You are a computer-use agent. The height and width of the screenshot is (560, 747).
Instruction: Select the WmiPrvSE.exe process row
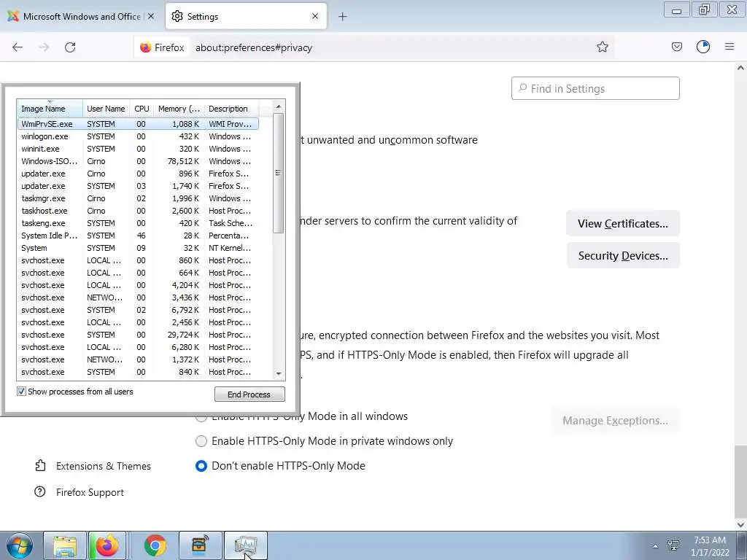(138, 124)
